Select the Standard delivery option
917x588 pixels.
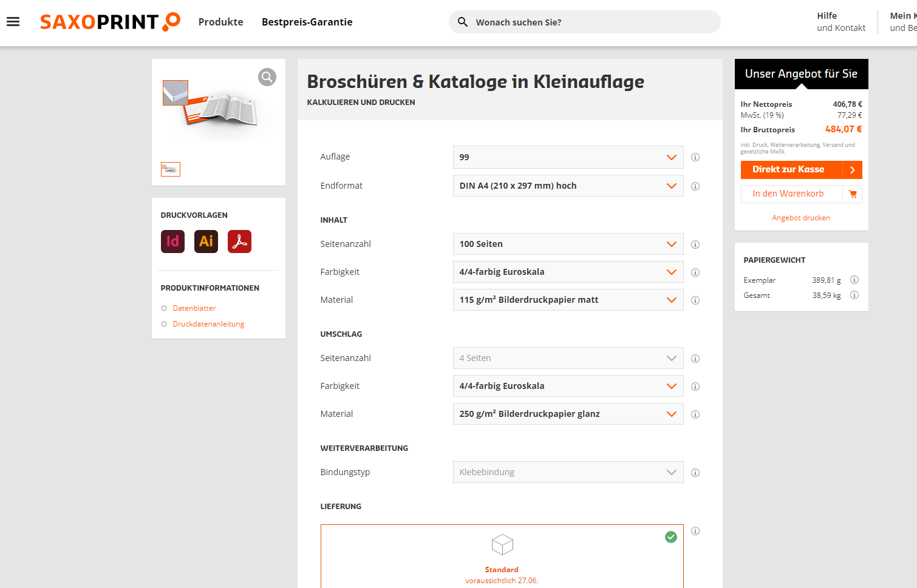502,556
